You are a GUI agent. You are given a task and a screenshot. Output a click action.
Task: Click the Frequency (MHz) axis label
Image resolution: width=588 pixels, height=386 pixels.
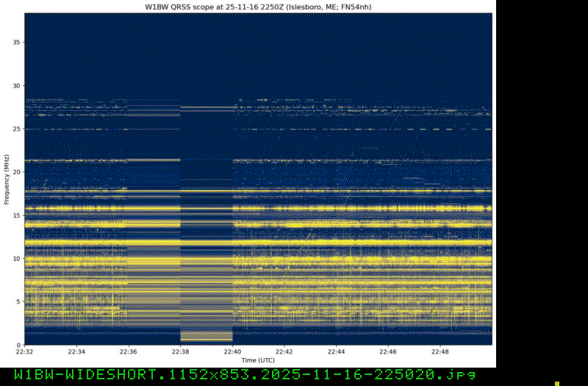point(6,179)
